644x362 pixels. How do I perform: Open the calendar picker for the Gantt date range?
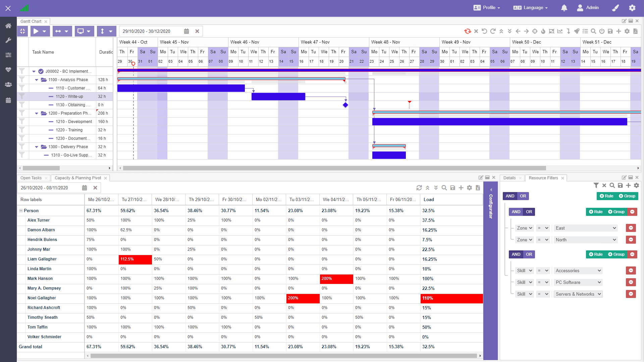[186, 31]
